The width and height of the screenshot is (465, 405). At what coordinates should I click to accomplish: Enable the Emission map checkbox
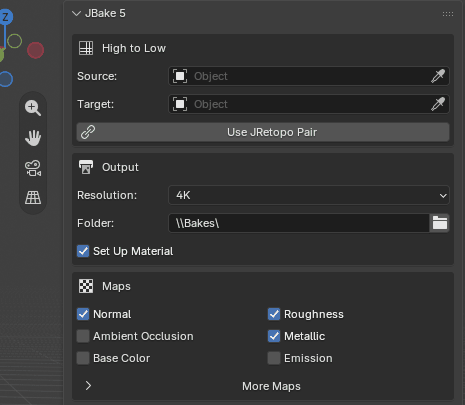[x=274, y=358]
